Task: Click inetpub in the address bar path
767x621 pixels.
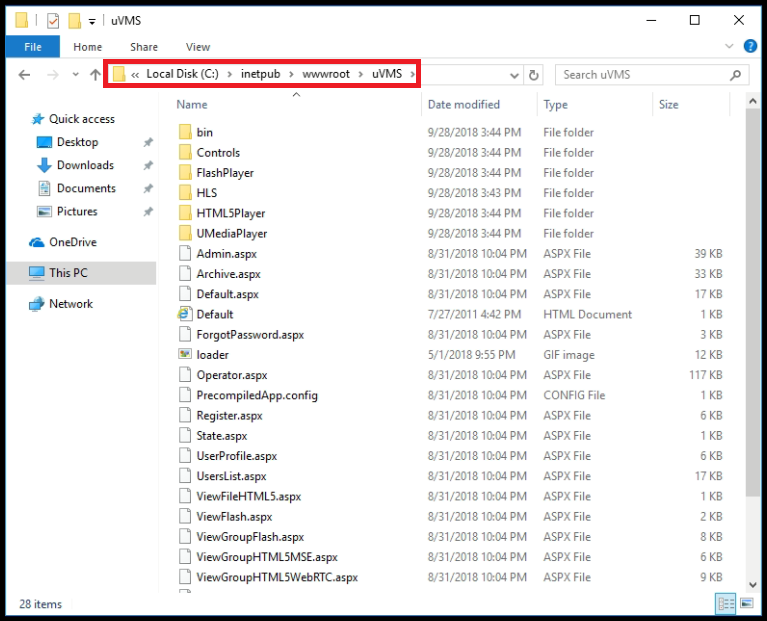Action: click(260, 74)
